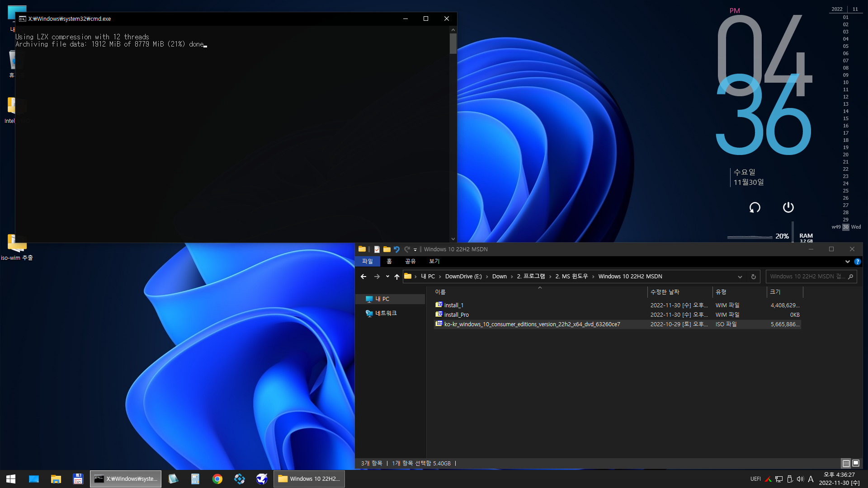Screen dimensions: 868x488
Task: Click the Windows Start button
Action: [11, 479]
